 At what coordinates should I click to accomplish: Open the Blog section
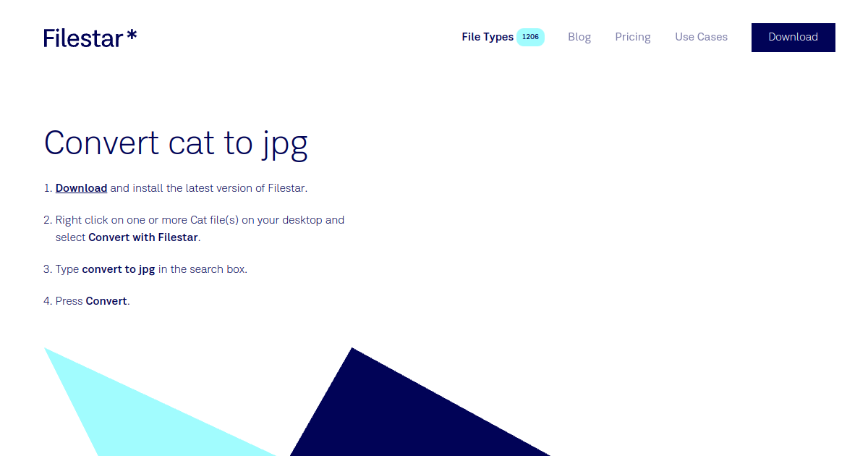[579, 37]
